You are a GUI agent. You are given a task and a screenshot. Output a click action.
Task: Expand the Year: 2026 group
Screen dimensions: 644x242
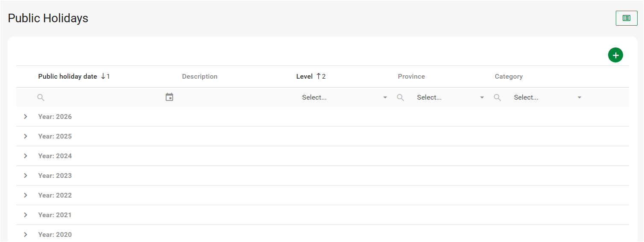[x=26, y=117]
